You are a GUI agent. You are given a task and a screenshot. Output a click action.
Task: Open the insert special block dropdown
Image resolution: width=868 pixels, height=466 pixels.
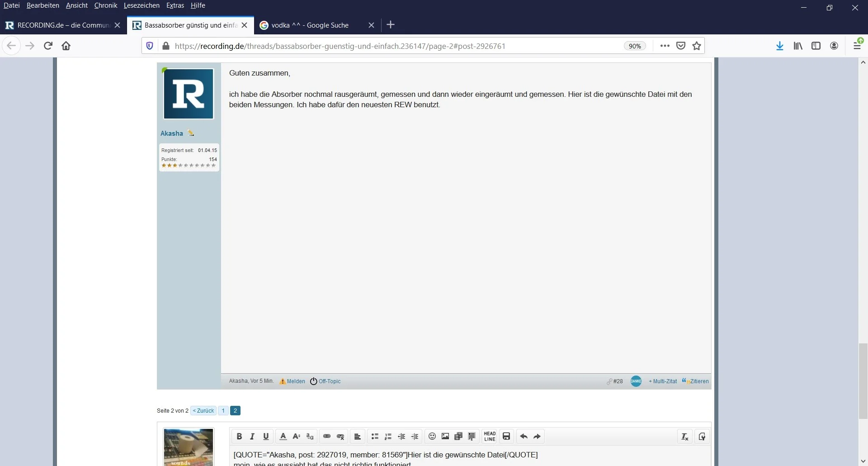point(472,437)
